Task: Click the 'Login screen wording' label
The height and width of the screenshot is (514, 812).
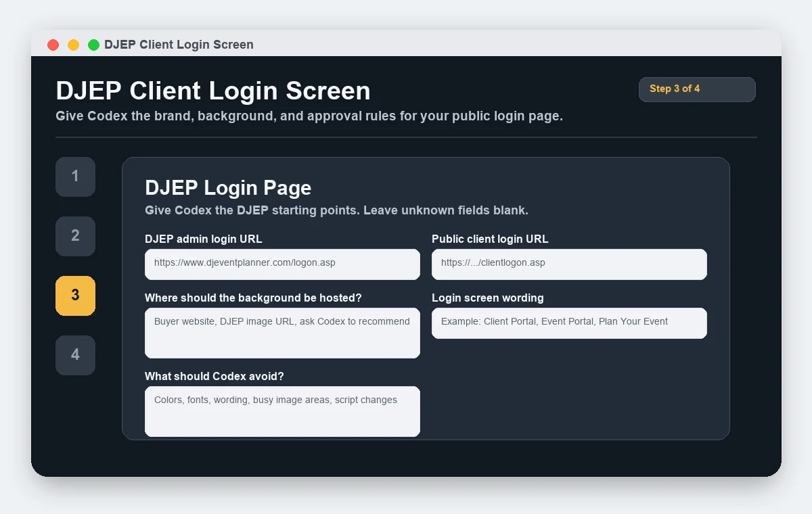Action: (488, 298)
